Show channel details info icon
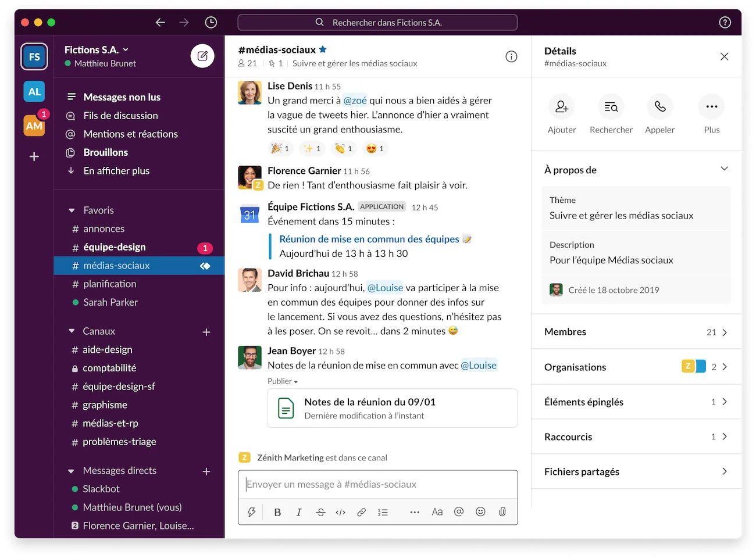The image size is (756, 558). tap(511, 56)
